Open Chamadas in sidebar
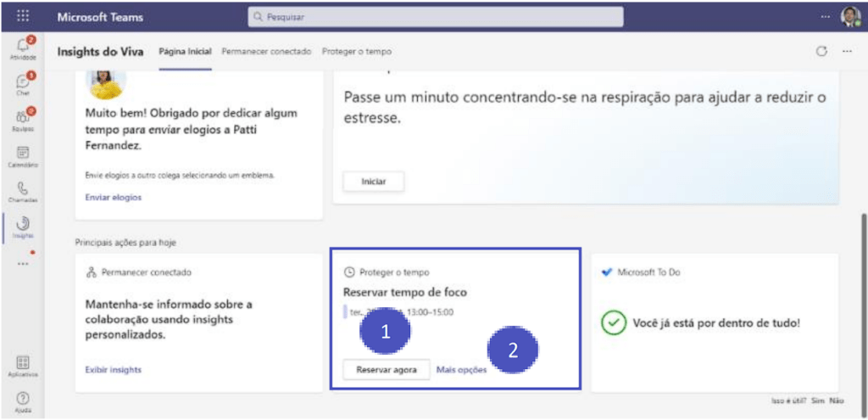868x420 pixels. coord(23,191)
